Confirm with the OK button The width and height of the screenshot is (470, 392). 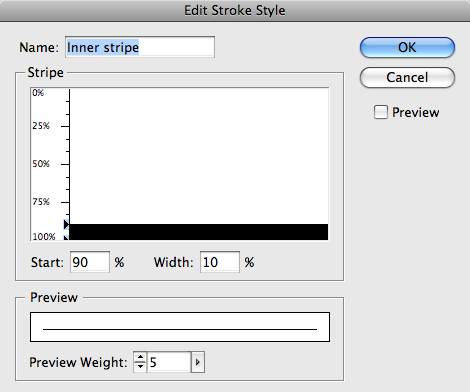(x=407, y=47)
